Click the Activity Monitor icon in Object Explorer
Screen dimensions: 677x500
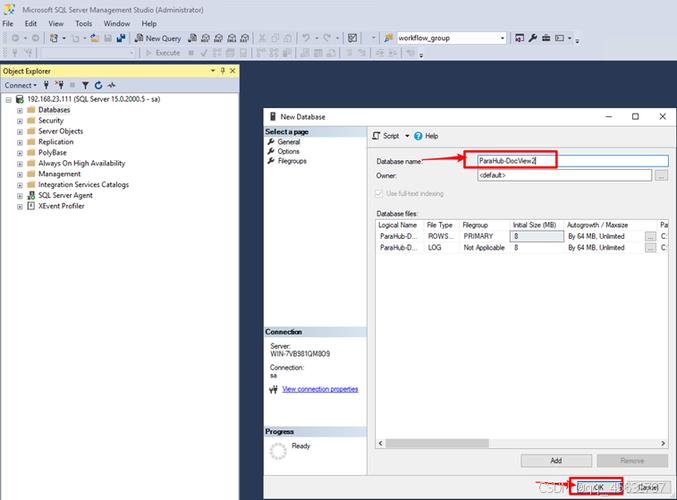point(111,86)
